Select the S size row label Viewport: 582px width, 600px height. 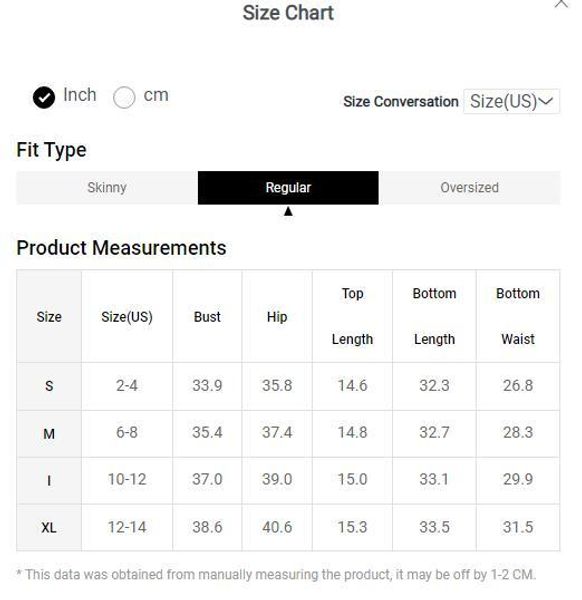49,386
